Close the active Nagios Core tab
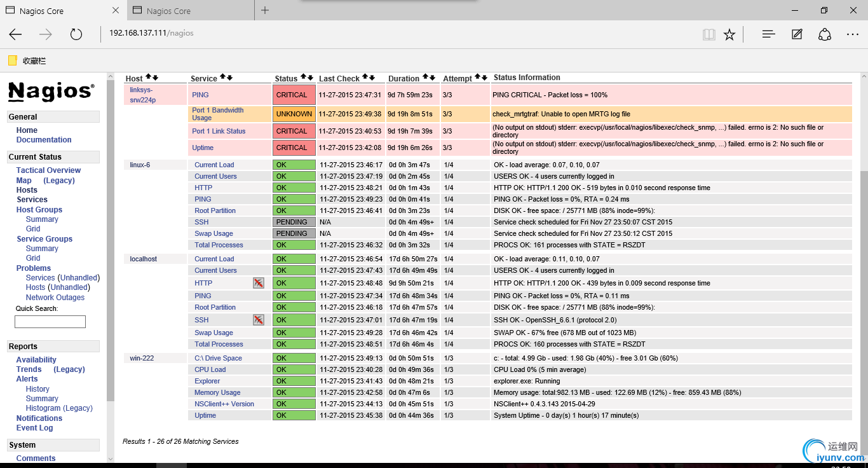The image size is (868, 468). (115, 11)
